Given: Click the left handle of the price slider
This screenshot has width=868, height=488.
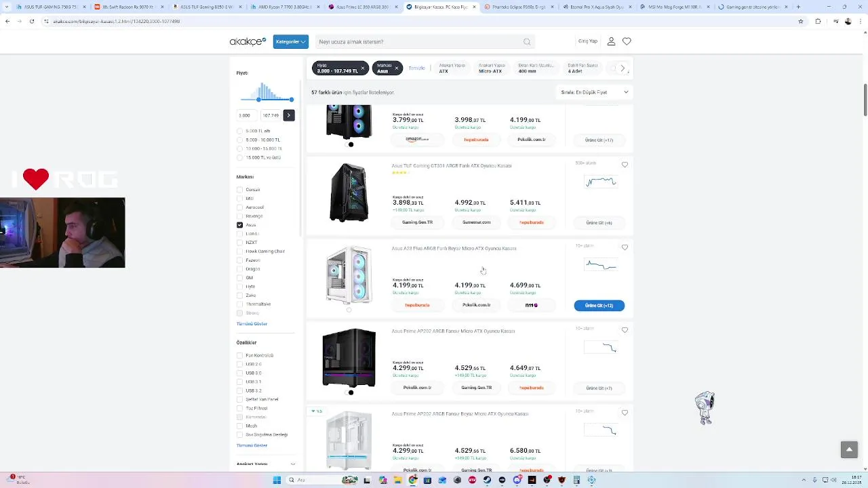Looking at the screenshot, I should [x=258, y=100].
